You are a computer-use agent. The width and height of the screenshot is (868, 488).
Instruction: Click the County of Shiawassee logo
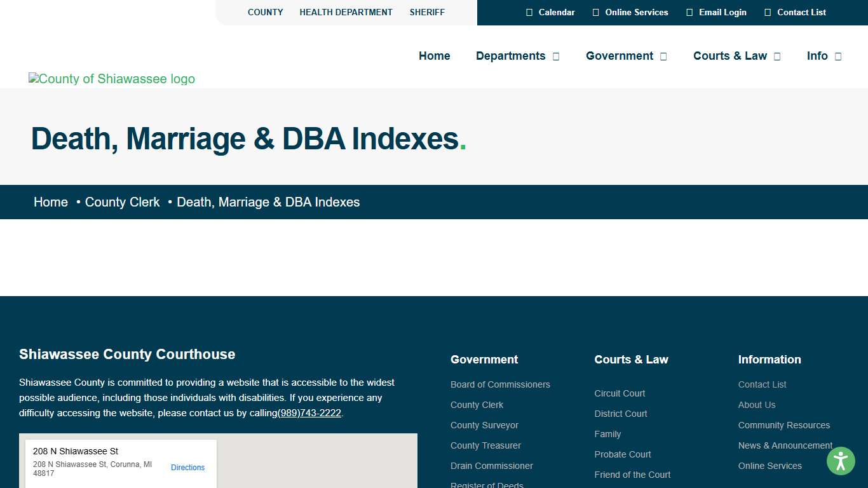pos(112,79)
